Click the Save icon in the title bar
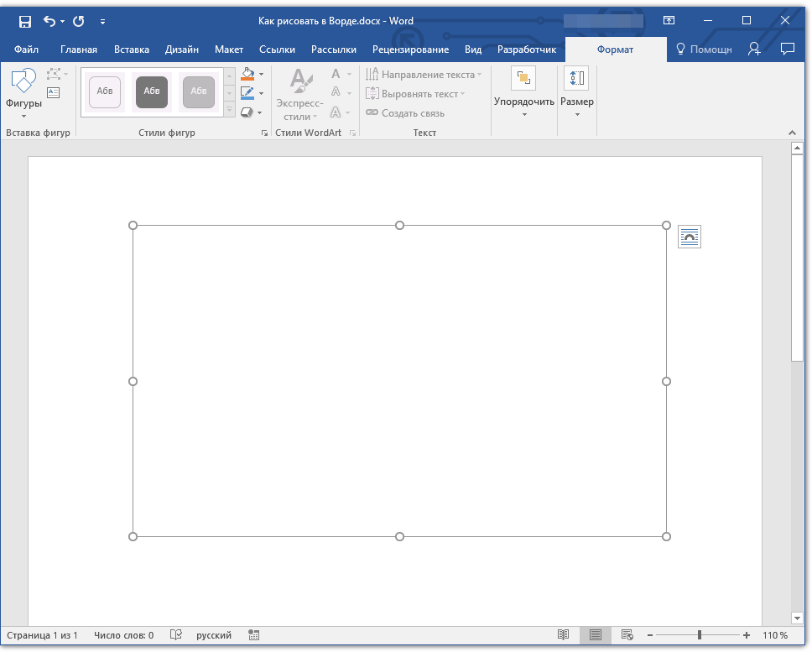 coord(25,21)
